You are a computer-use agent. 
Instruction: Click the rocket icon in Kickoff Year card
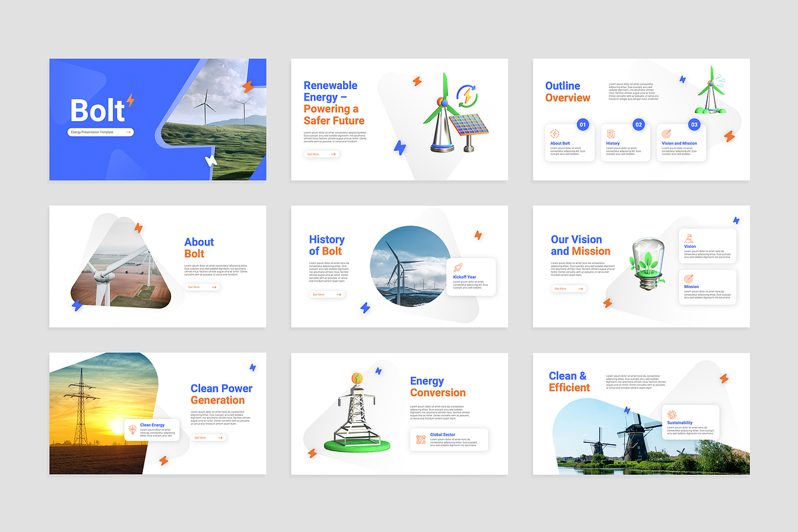click(x=458, y=268)
